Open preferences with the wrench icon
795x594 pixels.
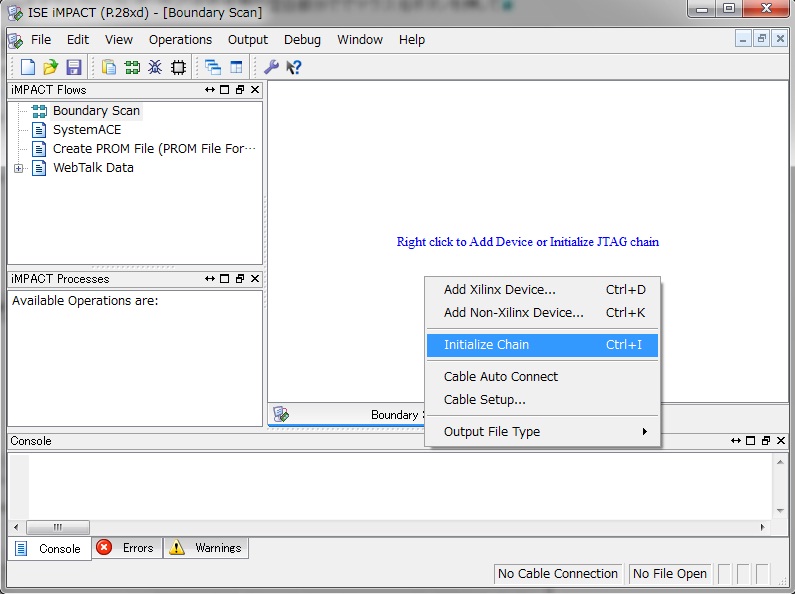(271, 67)
